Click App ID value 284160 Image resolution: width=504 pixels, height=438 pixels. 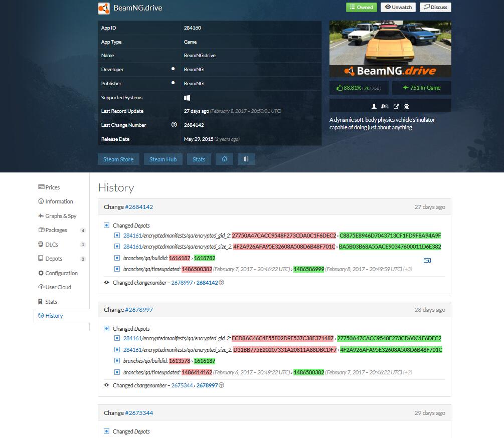pos(193,28)
